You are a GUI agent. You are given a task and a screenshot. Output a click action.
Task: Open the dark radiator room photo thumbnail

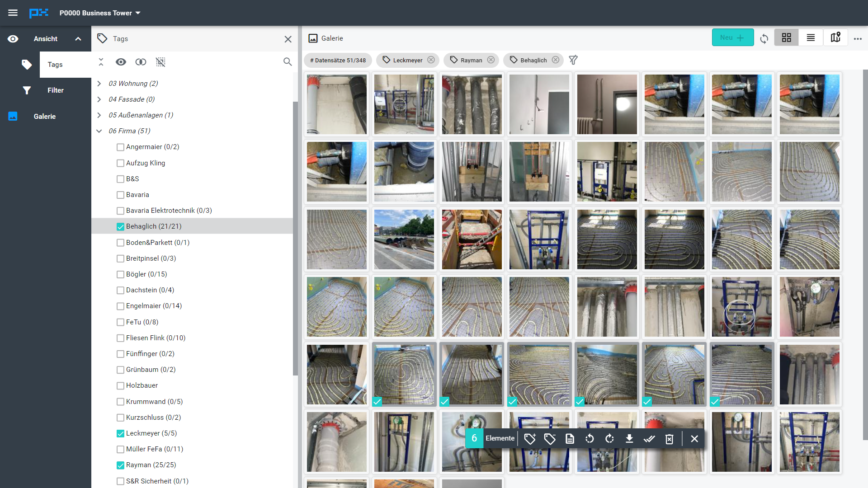click(607, 104)
